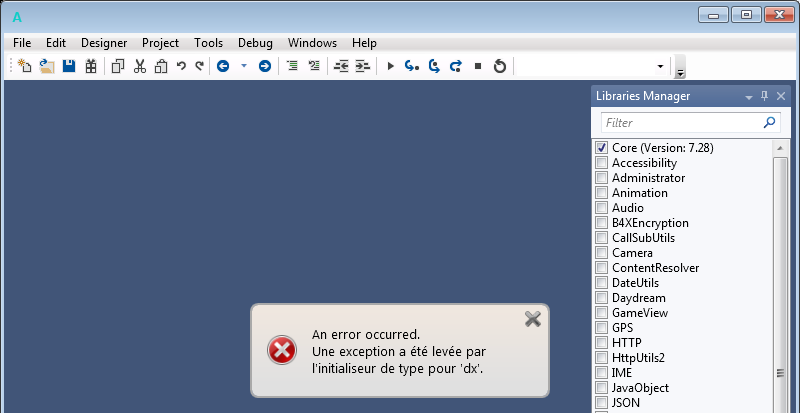
Task: Click the Copy toolbar icon
Action: (x=118, y=66)
